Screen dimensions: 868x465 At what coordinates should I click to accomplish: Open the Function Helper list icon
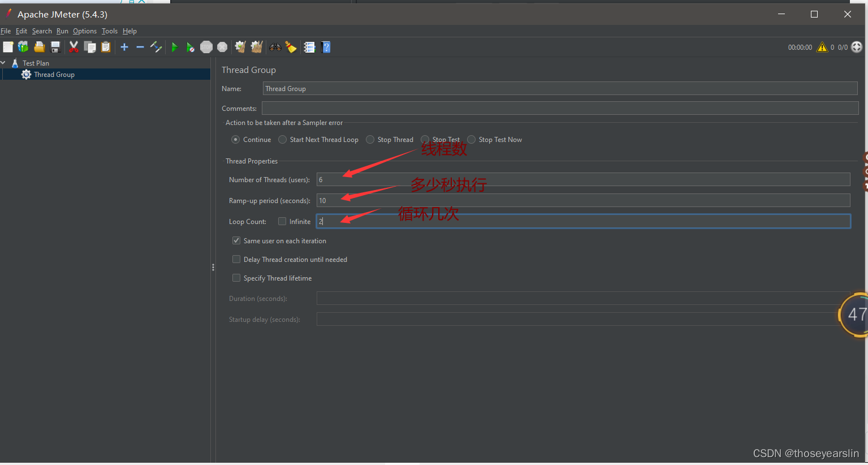309,47
